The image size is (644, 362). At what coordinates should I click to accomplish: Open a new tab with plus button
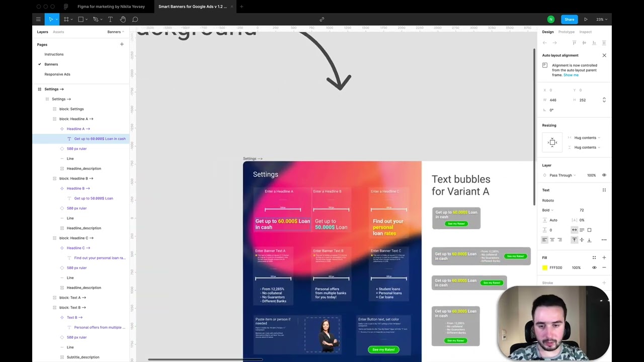242,7
